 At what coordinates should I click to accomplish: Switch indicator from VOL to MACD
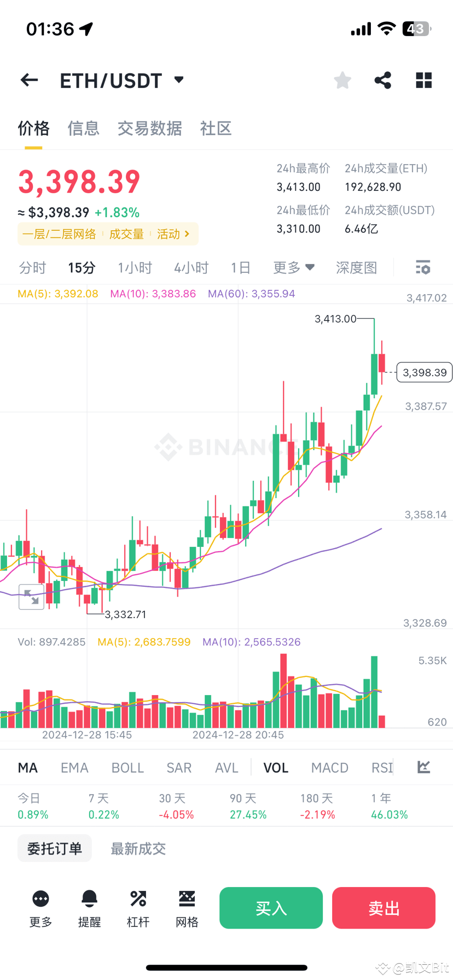coord(329,767)
